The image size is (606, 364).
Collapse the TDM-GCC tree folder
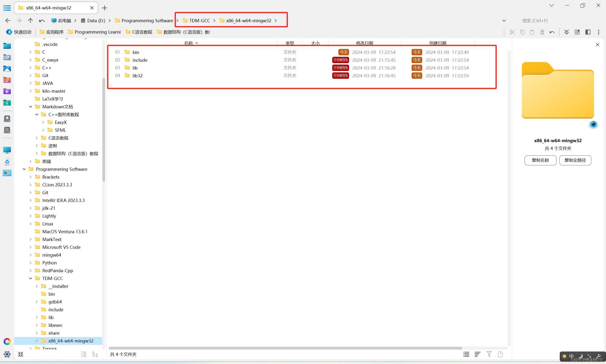[x=31, y=278]
